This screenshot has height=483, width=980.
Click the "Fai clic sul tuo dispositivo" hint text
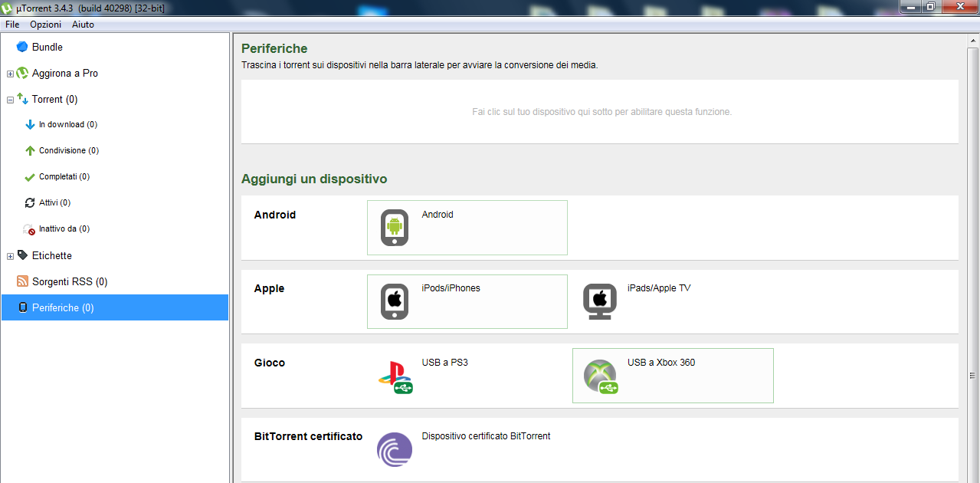[602, 112]
